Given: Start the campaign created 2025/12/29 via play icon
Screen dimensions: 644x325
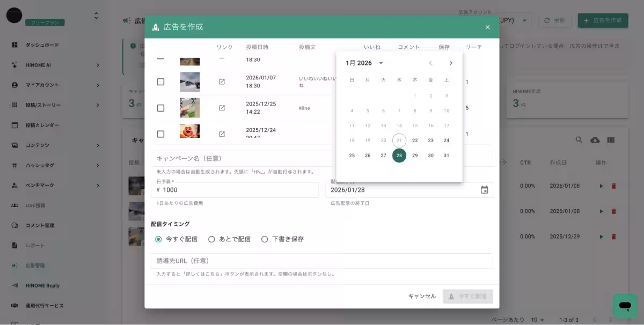Looking at the screenshot, I should [601, 237].
